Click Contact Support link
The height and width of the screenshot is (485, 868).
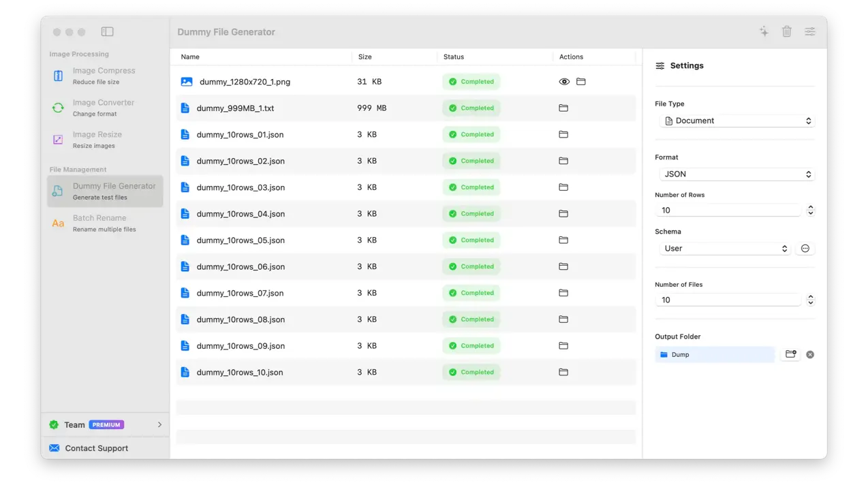pyautogui.click(x=96, y=448)
